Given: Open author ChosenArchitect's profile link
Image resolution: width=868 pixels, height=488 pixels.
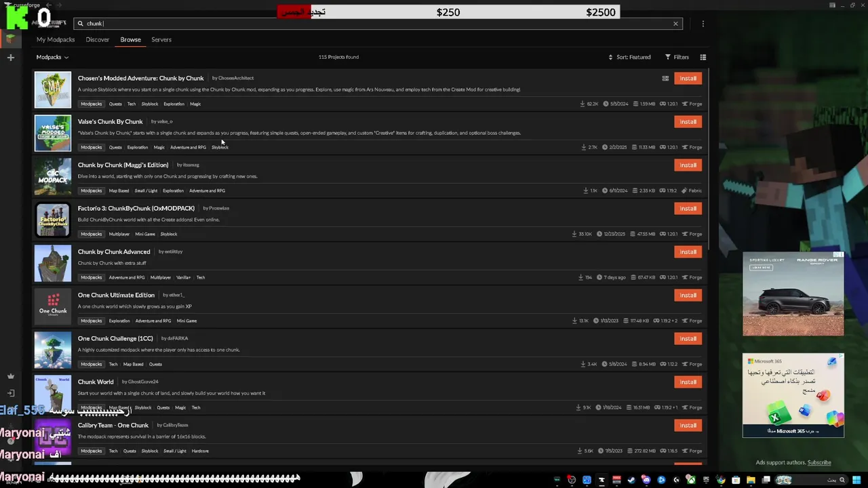Looking at the screenshot, I should [x=235, y=79].
